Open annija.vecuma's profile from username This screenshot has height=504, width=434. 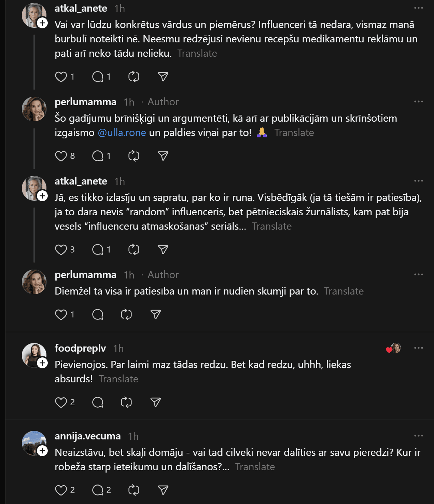tap(87, 436)
